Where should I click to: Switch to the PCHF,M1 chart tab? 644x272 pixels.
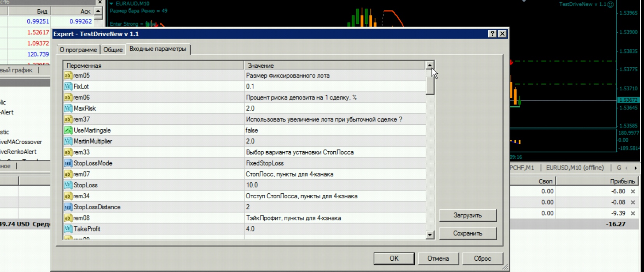pos(523,168)
